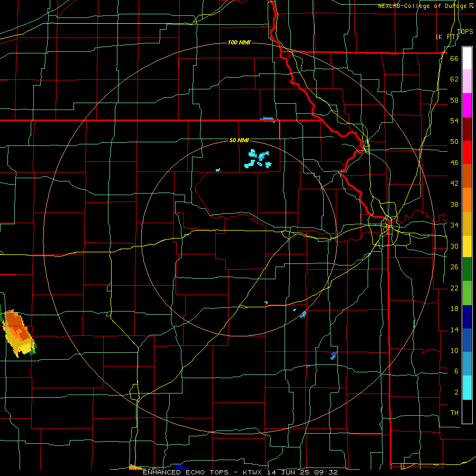Select legend value 58

click(454, 100)
